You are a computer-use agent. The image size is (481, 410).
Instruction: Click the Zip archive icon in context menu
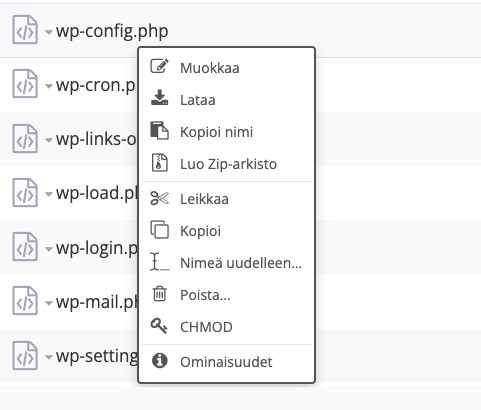click(x=160, y=163)
